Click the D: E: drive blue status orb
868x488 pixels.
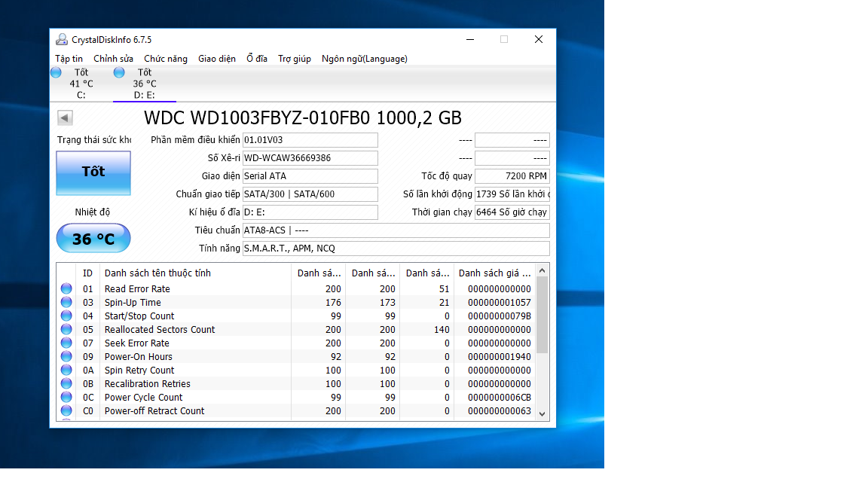[x=119, y=72]
